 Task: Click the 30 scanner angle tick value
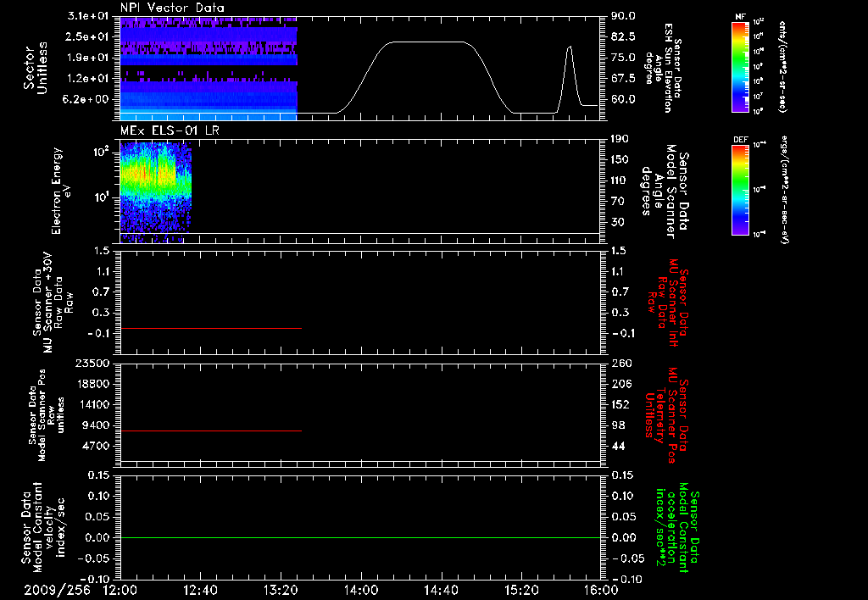[x=617, y=223]
